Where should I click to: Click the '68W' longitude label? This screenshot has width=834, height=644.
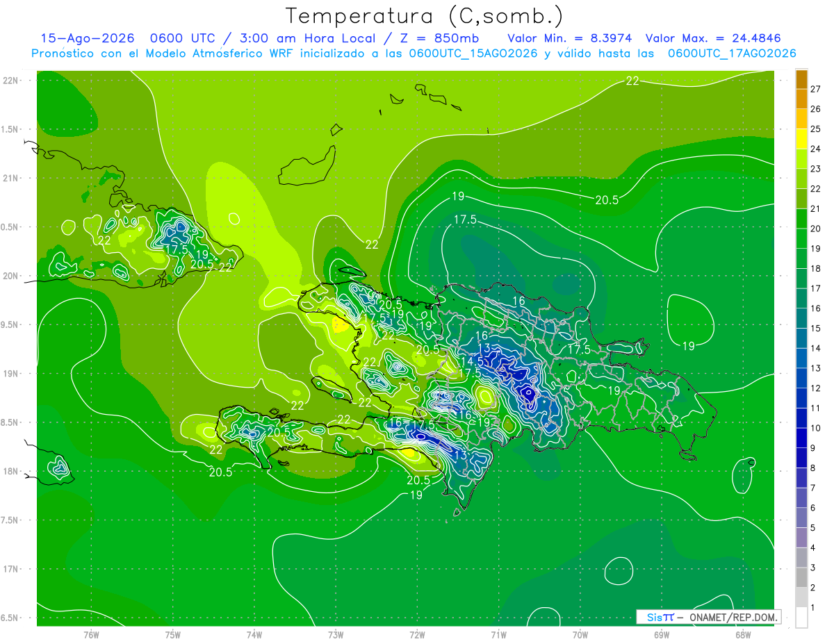[743, 634]
